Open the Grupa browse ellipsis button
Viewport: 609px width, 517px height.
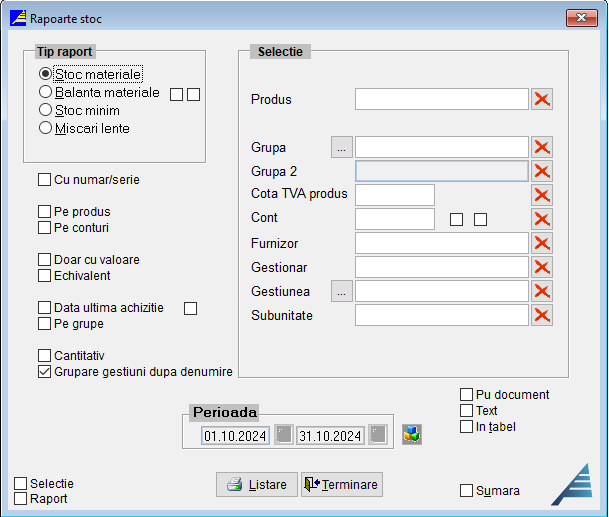(x=342, y=147)
